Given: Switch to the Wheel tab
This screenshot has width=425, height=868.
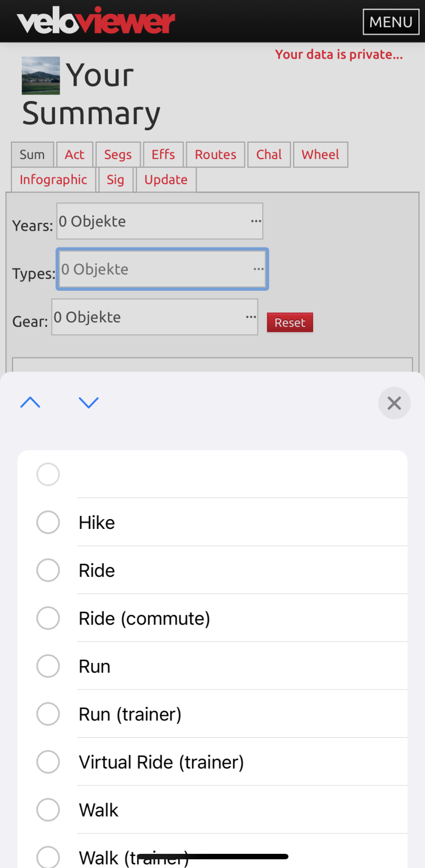Looking at the screenshot, I should click(x=320, y=155).
